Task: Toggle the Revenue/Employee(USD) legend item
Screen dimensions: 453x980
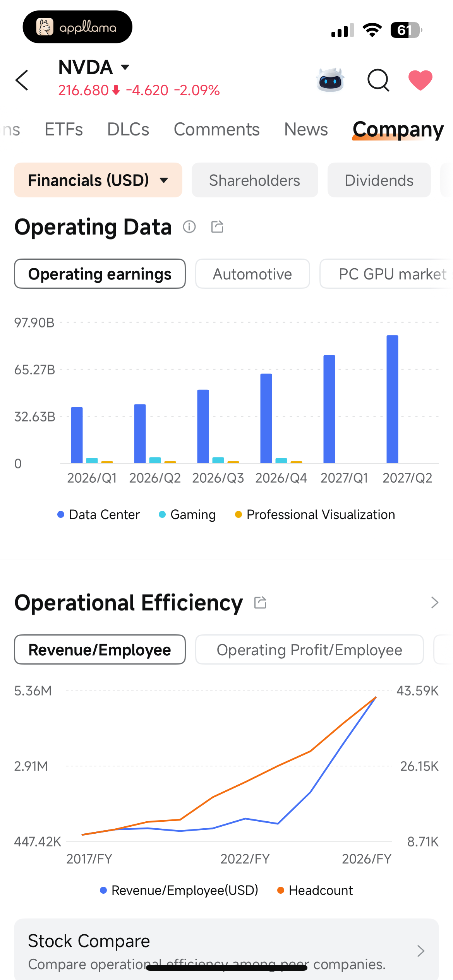Action: (179, 890)
